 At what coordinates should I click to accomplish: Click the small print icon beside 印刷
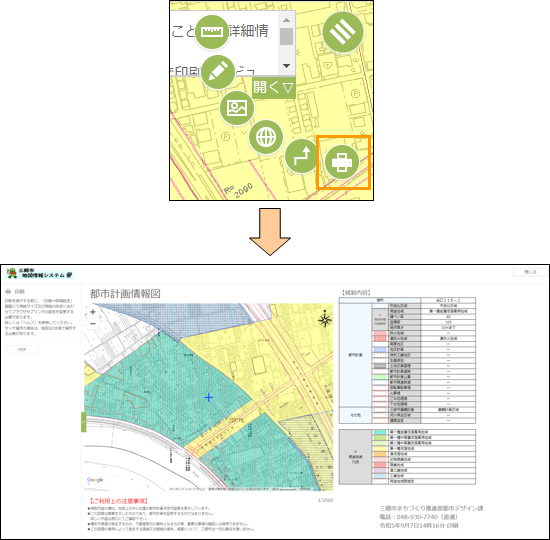tap(8, 292)
